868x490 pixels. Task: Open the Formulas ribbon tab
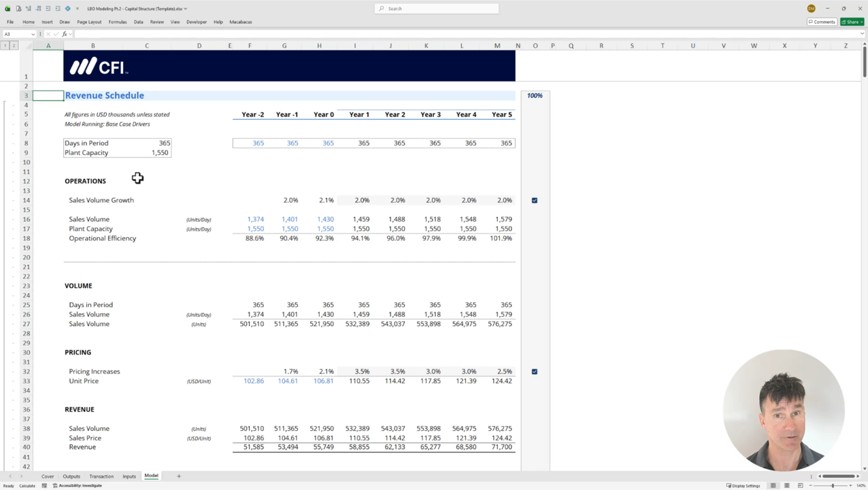click(117, 22)
